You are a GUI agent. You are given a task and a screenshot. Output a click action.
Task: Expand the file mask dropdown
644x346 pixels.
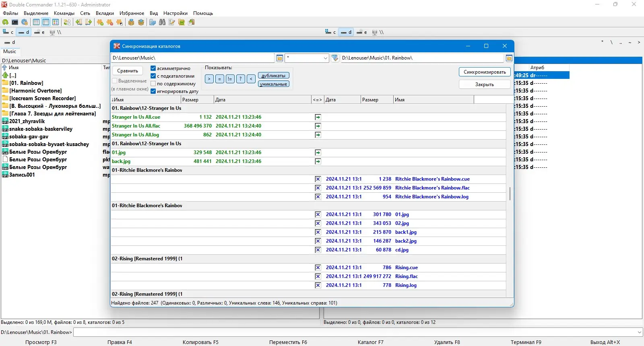325,58
